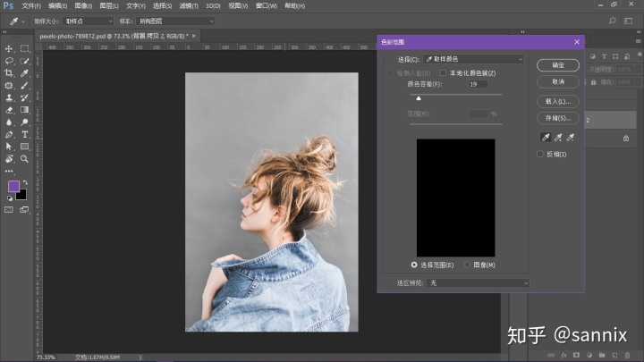Select the Path Selection tool
The width and height of the screenshot is (644, 362).
(x=9, y=147)
